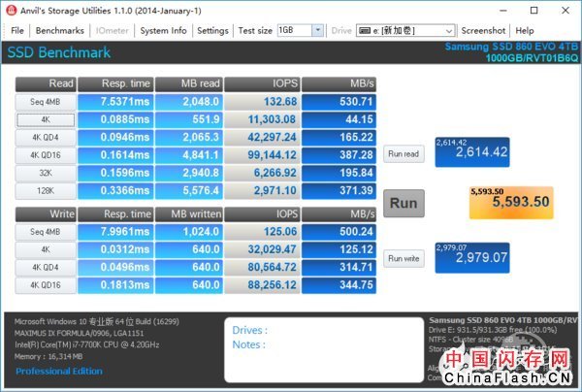Open the Help menu
The height and width of the screenshot is (392, 582).
525,30
